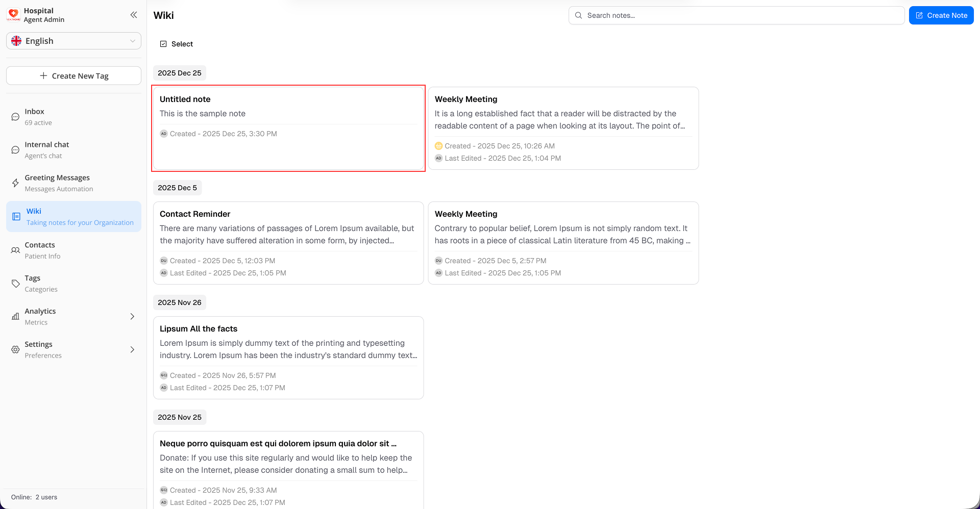Select the Greeting Messages lightning icon
980x509 pixels.
[x=15, y=183]
